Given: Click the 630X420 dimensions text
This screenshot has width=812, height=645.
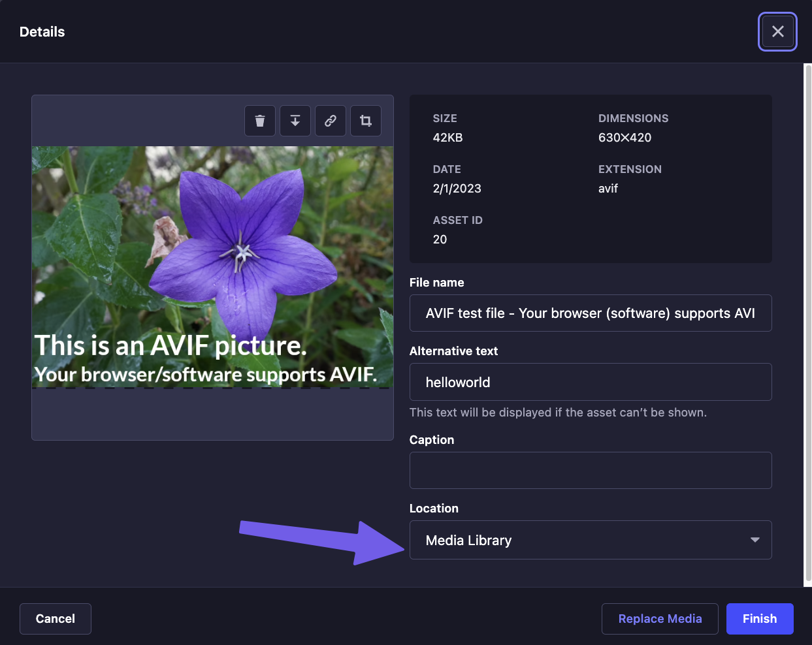Looking at the screenshot, I should point(625,137).
